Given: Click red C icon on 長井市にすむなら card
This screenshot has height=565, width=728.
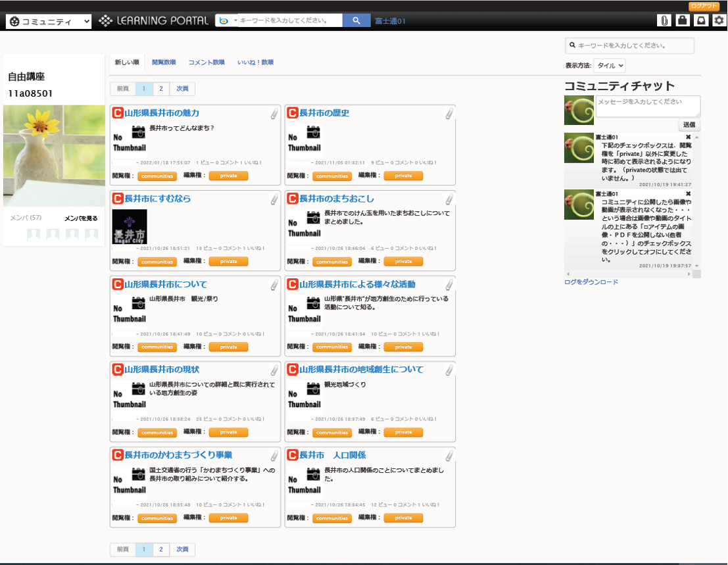Looking at the screenshot, I should (118, 199).
